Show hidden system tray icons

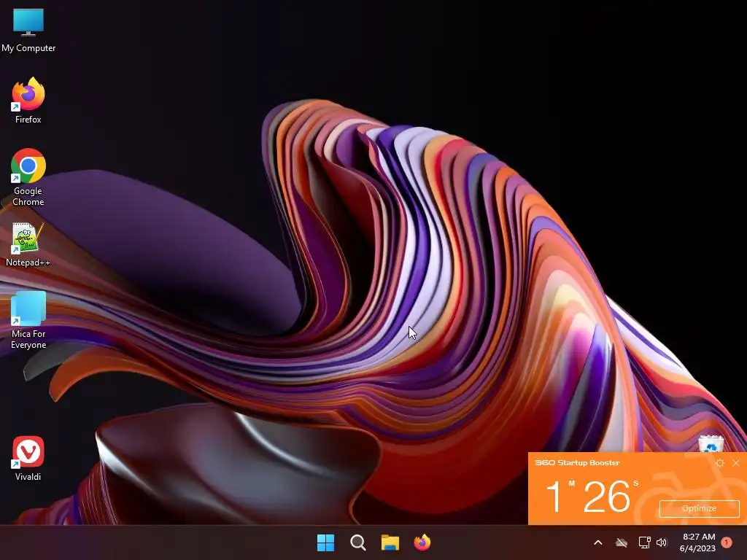[x=598, y=542]
